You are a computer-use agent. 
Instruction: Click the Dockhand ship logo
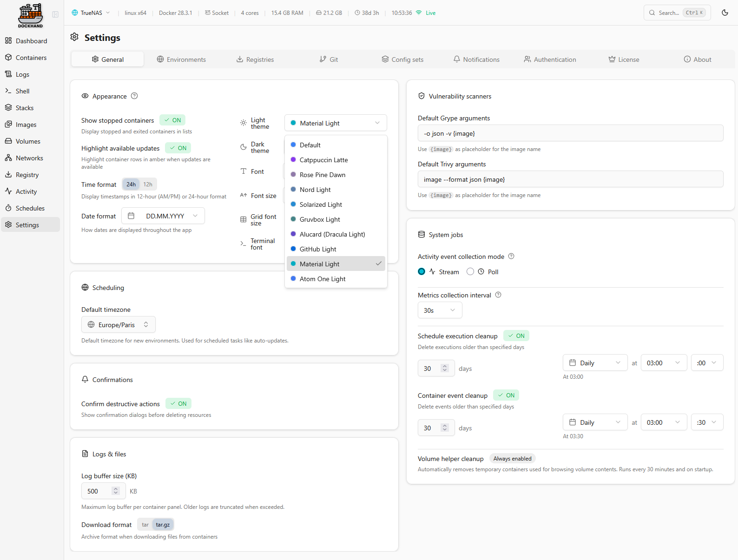(x=30, y=15)
